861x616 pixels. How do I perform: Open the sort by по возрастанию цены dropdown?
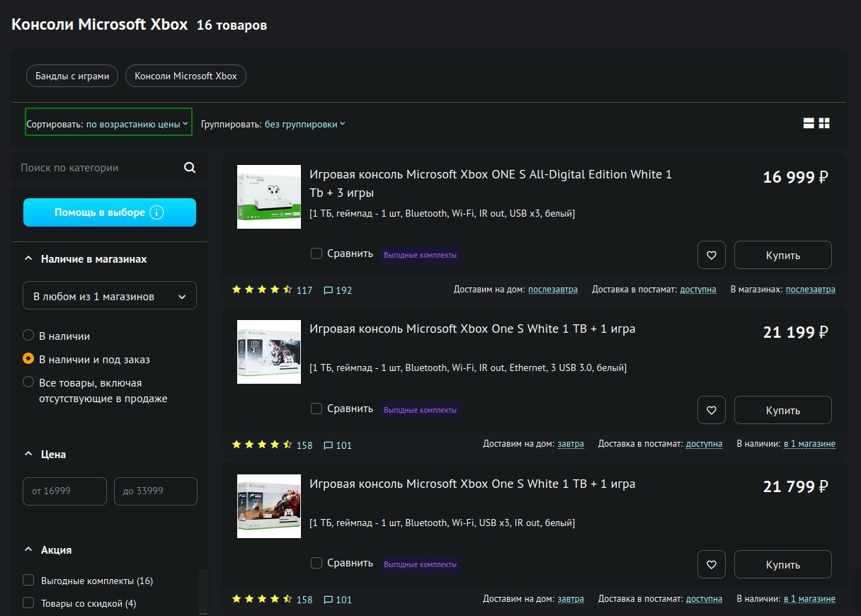[x=108, y=122]
